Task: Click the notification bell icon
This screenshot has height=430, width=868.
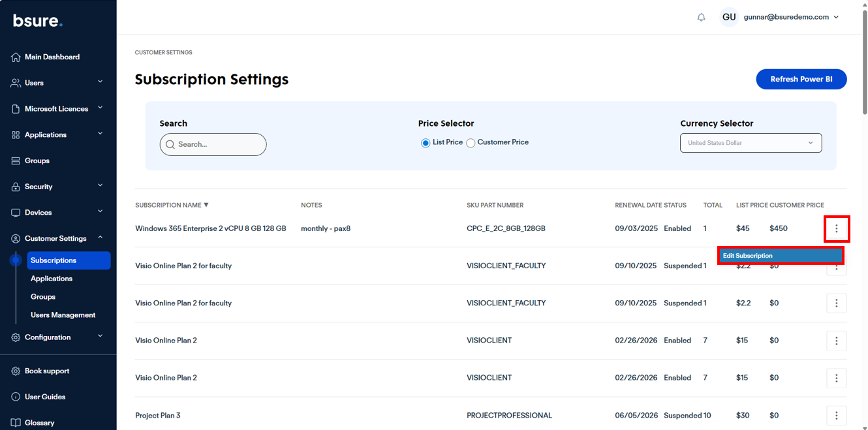Action: tap(702, 18)
